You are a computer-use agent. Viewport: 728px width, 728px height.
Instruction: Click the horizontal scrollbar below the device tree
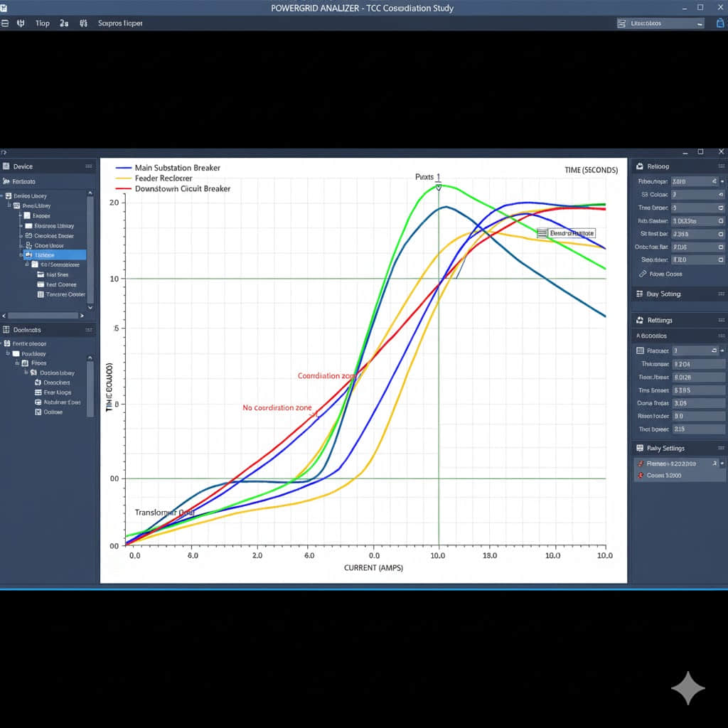pos(43,316)
